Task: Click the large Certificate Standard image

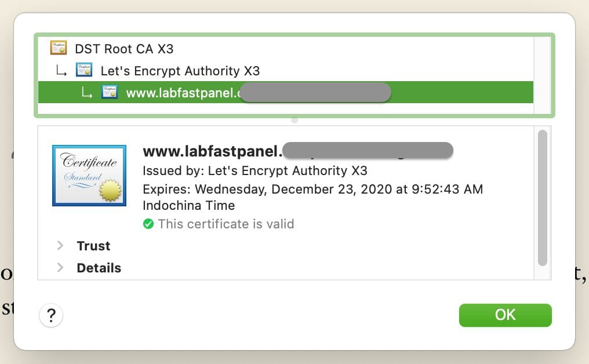Action: 89,175
